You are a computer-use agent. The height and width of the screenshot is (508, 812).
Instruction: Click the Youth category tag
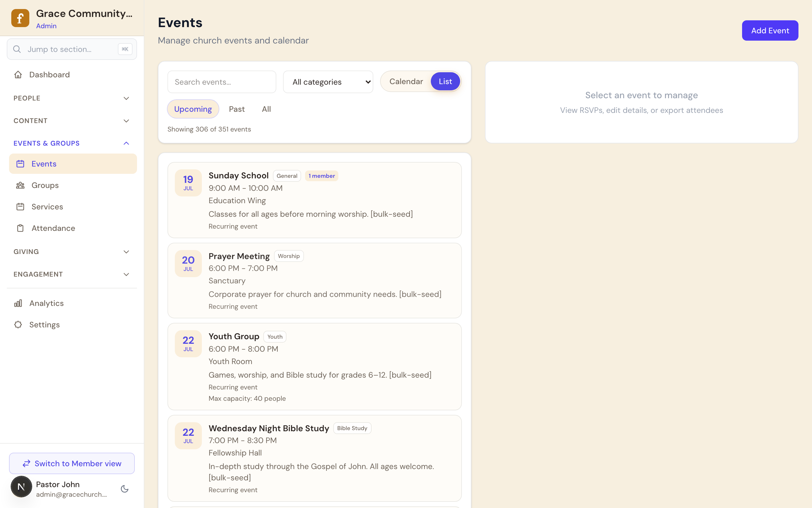click(x=275, y=337)
